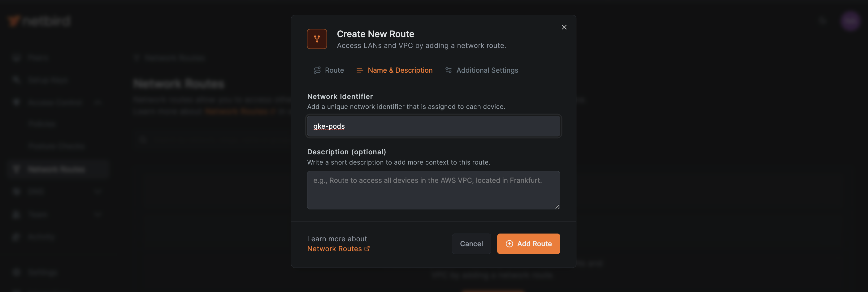Open the Additional Settings tab
Viewport: 868px width, 292px height.
point(487,70)
